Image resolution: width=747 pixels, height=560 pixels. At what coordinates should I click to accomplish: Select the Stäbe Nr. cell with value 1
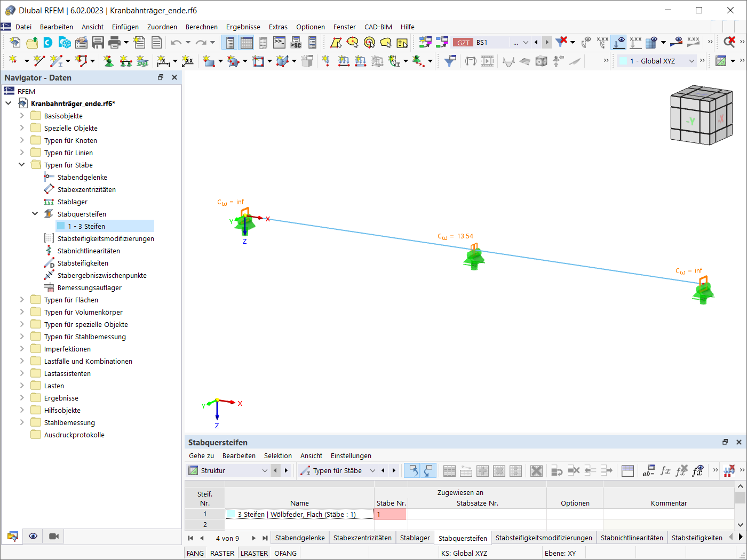coord(390,514)
